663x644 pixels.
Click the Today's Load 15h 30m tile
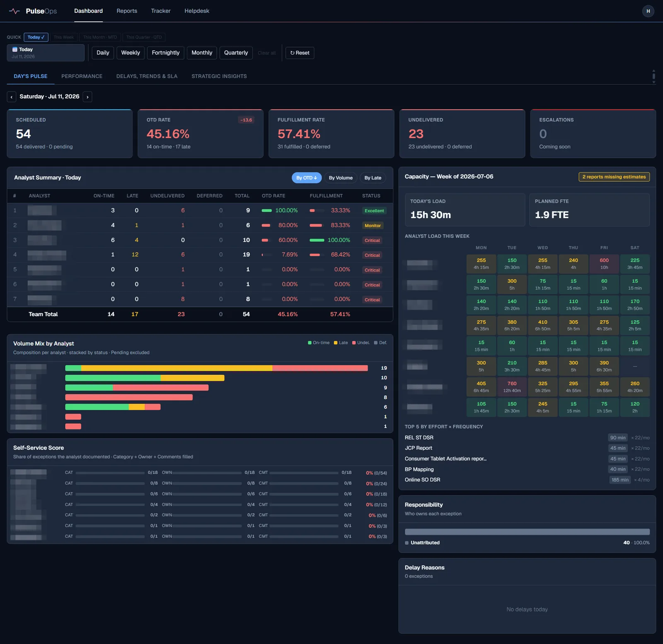tap(465, 210)
